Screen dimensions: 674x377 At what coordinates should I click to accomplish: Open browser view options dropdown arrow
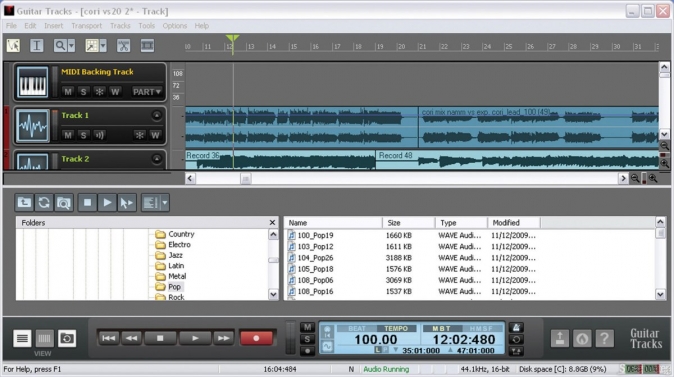click(x=165, y=202)
